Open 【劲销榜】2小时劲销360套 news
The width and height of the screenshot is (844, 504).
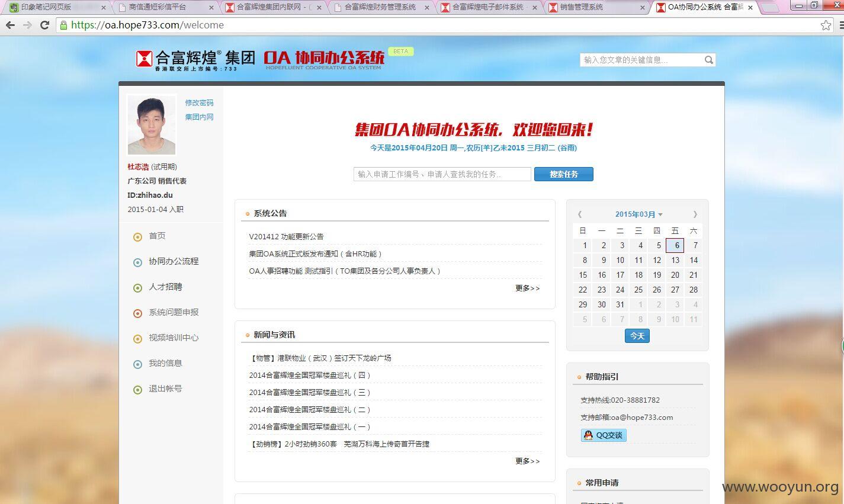(x=339, y=444)
